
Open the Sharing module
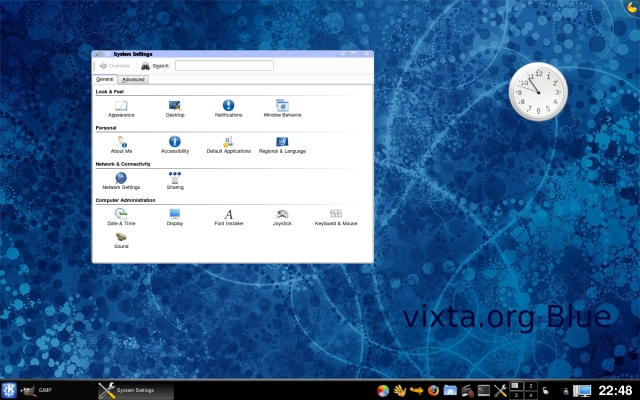point(175,181)
